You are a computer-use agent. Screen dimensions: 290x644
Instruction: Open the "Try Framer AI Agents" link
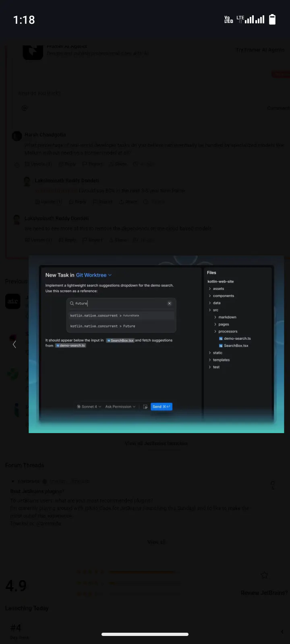[260, 50]
